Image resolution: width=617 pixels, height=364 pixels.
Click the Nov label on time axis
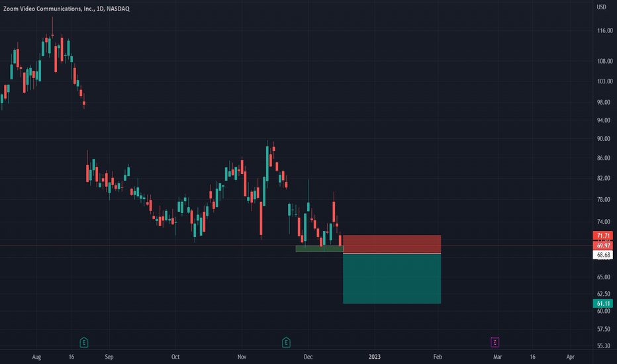[x=242, y=357]
